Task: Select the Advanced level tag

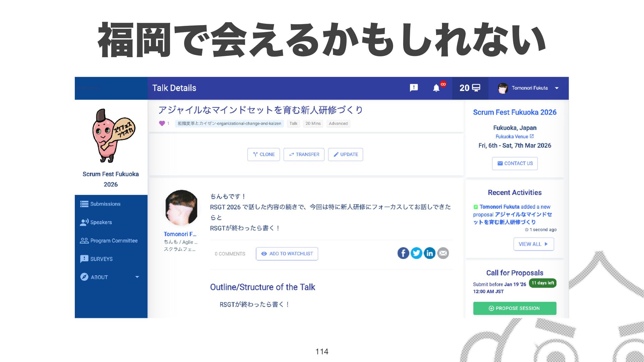Action: [x=338, y=123]
